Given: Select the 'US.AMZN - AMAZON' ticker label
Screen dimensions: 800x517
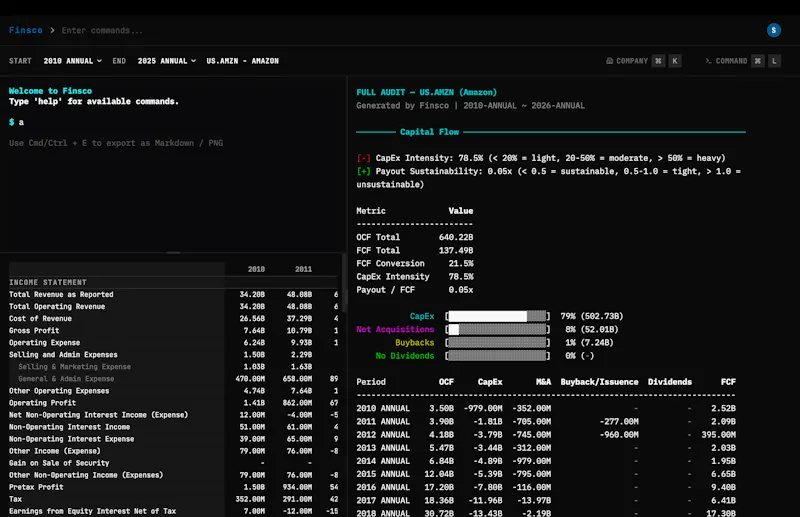Looking at the screenshot, I should click(242, 61).
